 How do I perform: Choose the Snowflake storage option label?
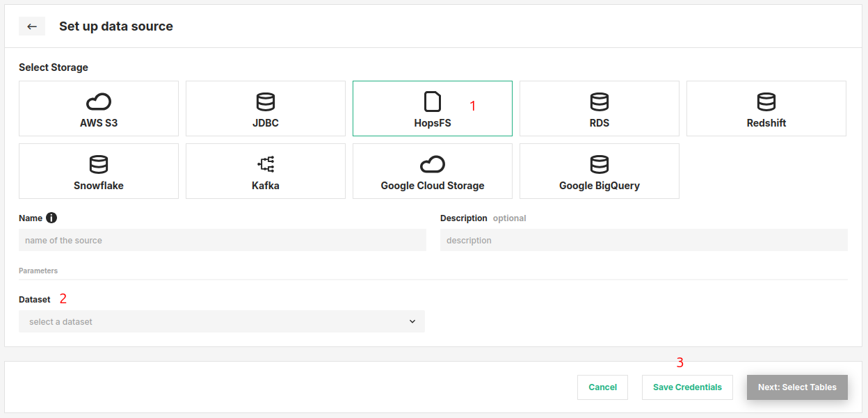99,186
